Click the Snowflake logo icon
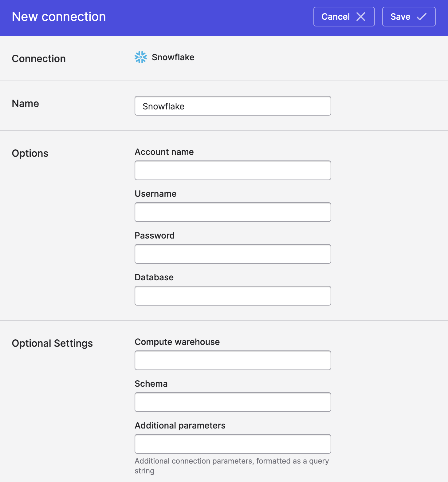 coord(141,57)
